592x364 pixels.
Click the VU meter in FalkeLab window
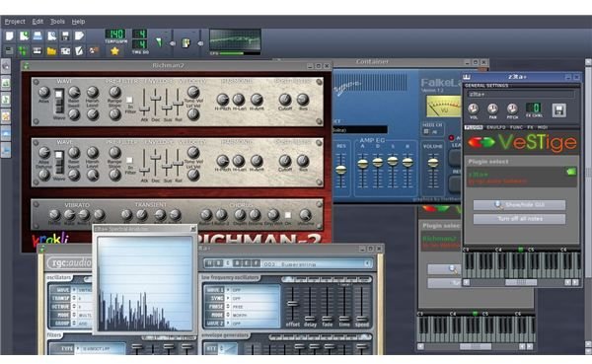[x=443, y=107]
